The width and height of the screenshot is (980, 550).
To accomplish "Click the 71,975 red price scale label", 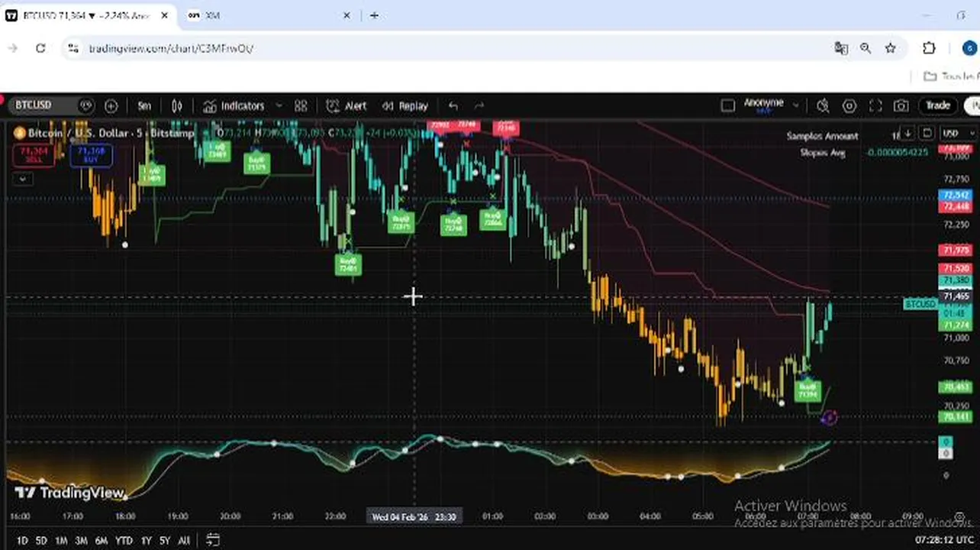I will (956, 250).
